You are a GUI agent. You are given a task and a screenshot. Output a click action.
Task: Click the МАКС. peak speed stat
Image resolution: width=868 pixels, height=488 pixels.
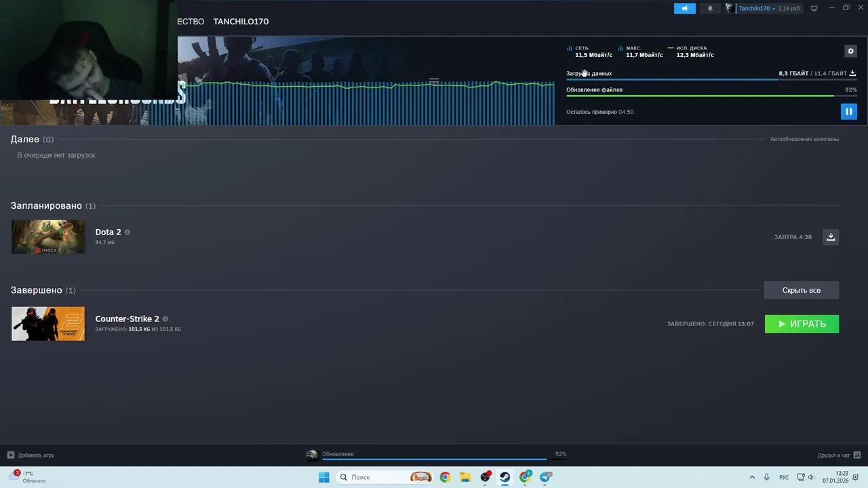pos(640,52)
